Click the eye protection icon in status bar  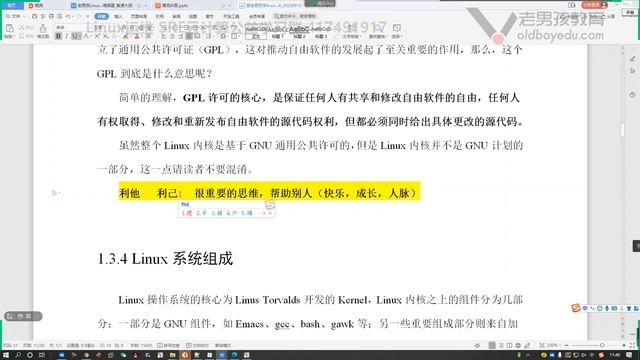[x=477, y=345]
